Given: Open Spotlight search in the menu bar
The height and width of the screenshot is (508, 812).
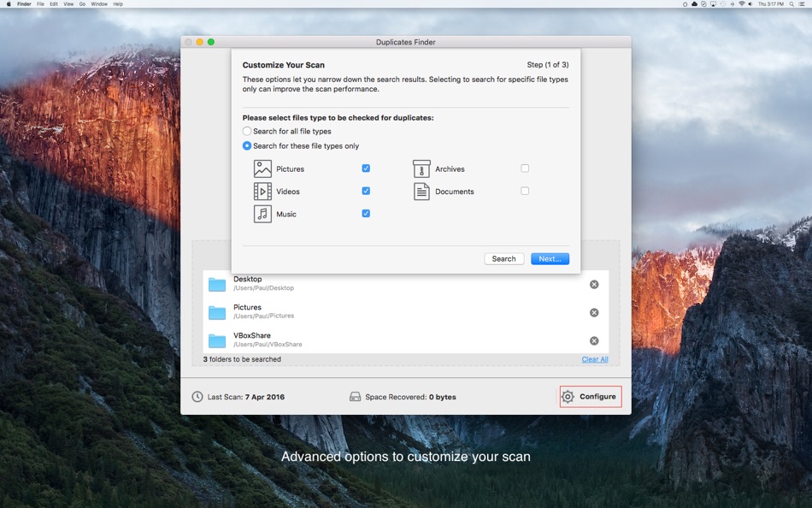Looking at the screenshot, I should point(791,4).
